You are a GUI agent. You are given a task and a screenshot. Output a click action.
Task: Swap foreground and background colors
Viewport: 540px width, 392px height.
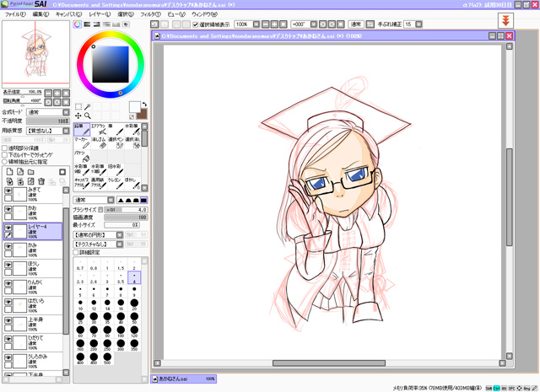point(144,104)
